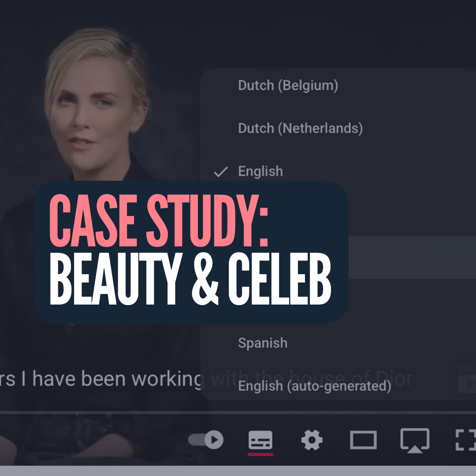This screenshot has width=476, height=476.
Task: Click the CASE STUDY: BEAUTY & CELEB banner
Action: pyautogui.click(x=191, y=252)
